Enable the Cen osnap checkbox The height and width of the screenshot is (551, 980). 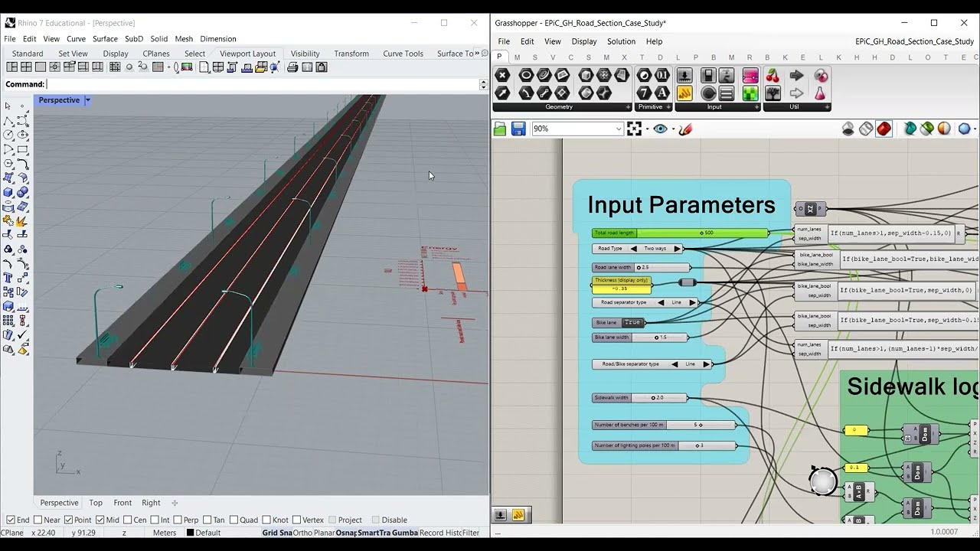(x=127, y=520)
